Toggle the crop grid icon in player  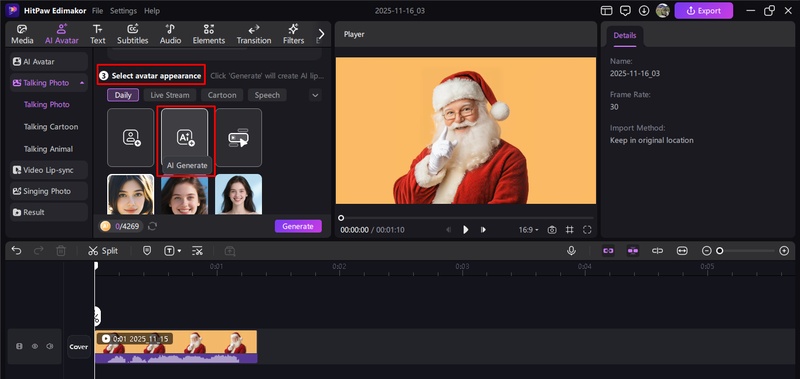(569, 230)
